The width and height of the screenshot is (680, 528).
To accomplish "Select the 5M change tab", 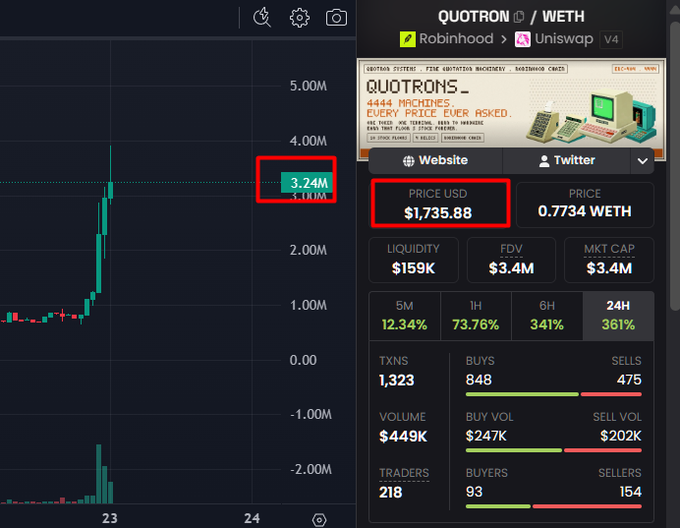I will [405, 316].
